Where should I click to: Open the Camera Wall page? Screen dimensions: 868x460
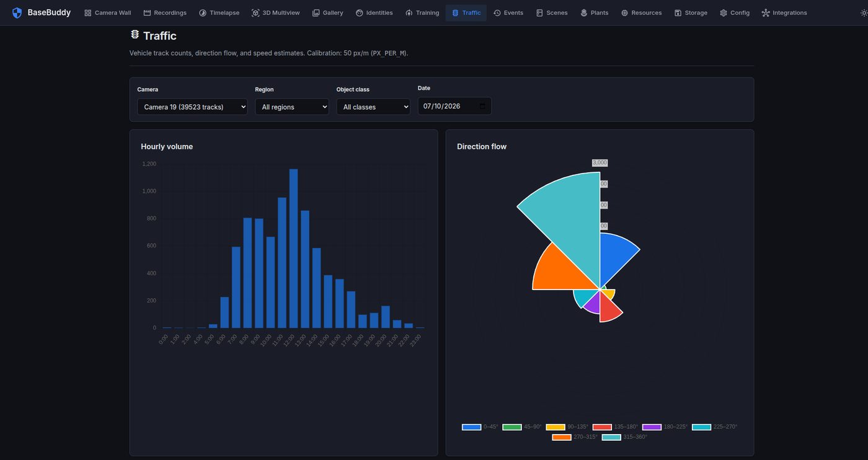tap(108, 12)
